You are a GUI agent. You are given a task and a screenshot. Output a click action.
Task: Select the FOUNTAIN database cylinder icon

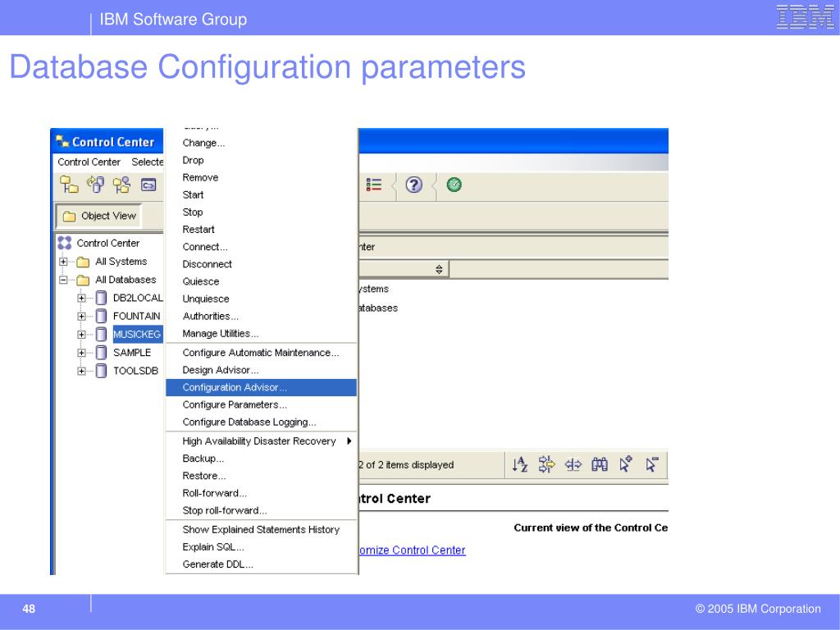[101, 316]
